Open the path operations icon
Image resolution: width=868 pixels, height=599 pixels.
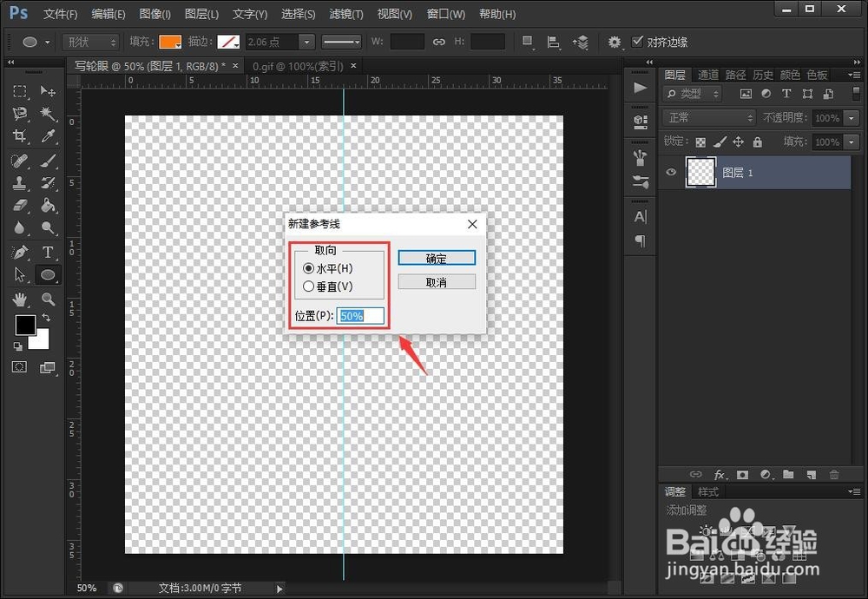click(528, 42)
